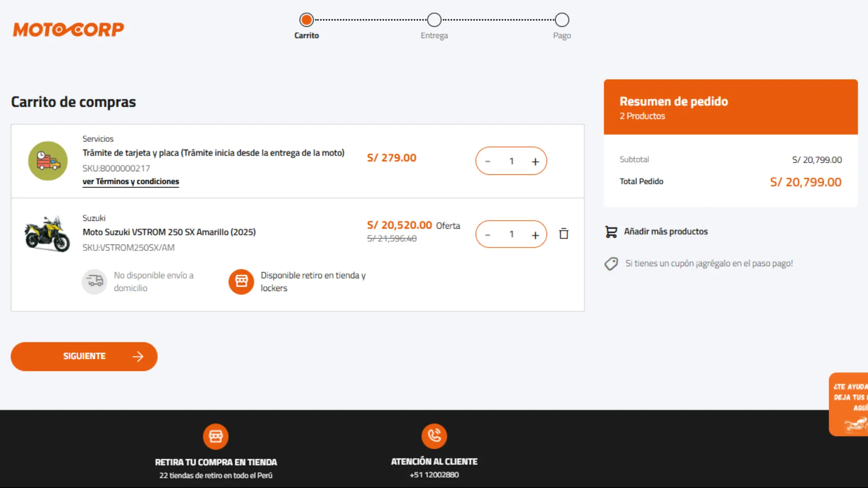Select the Carrito step indicator
Viewport: 868px width, 488px height.
[x=307, y=20]
